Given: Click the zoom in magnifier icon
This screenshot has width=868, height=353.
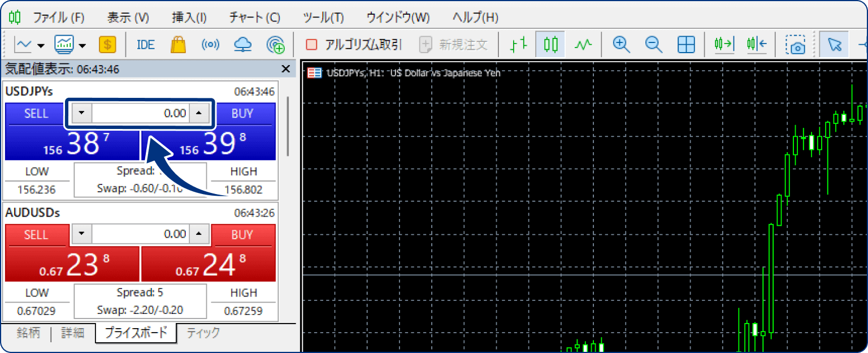Looking at the screenshot, I should (621, 44).
